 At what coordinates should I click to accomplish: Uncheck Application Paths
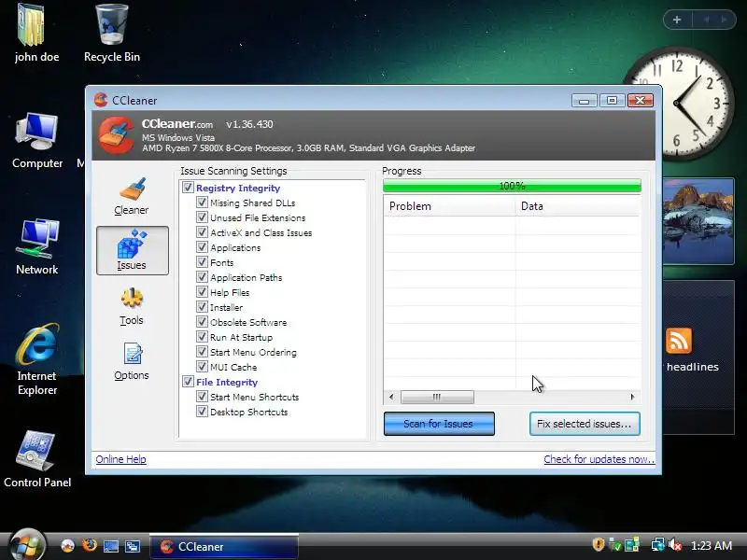[x=202, y=277]
